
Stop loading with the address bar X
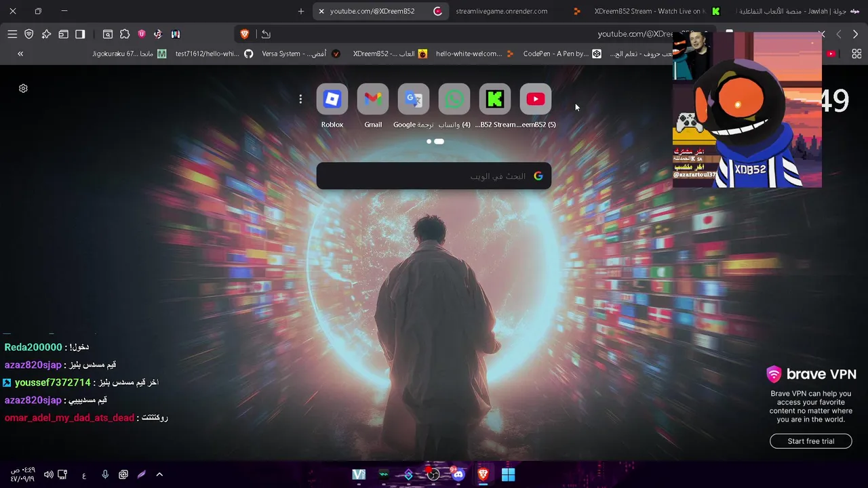pyautogui.click(x=822, y=34)
